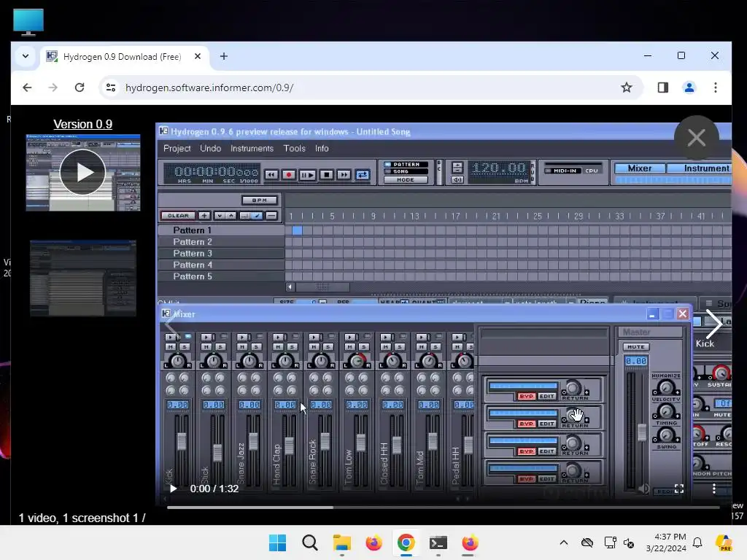
Task: Click EDIT on the first effect slot
Action: click(x=547, y=396)
